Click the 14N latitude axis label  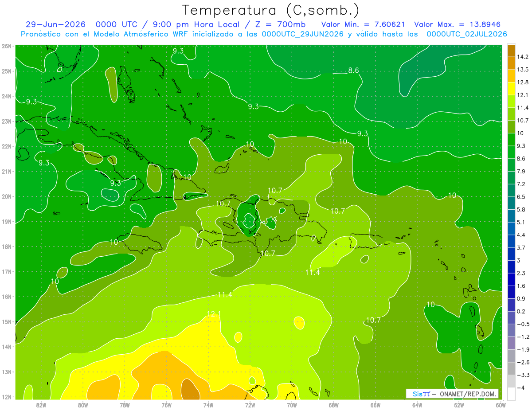(7, 347)
